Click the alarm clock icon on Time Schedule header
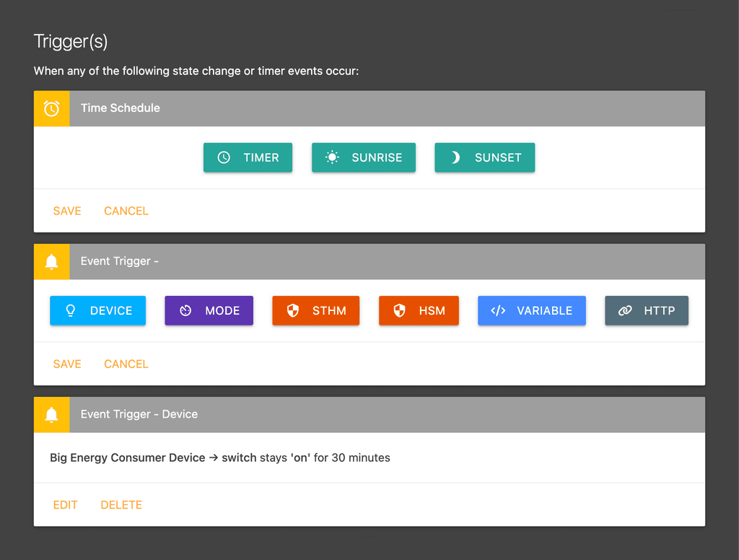739x560 pixels. point(51,108)
